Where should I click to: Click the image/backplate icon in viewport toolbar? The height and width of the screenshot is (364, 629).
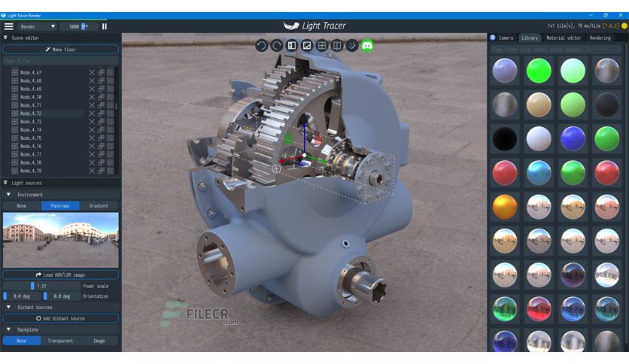point(307,45)
